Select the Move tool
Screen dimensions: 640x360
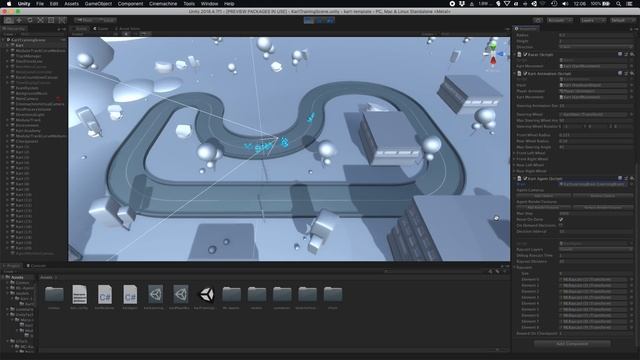(x=19, y=20)
